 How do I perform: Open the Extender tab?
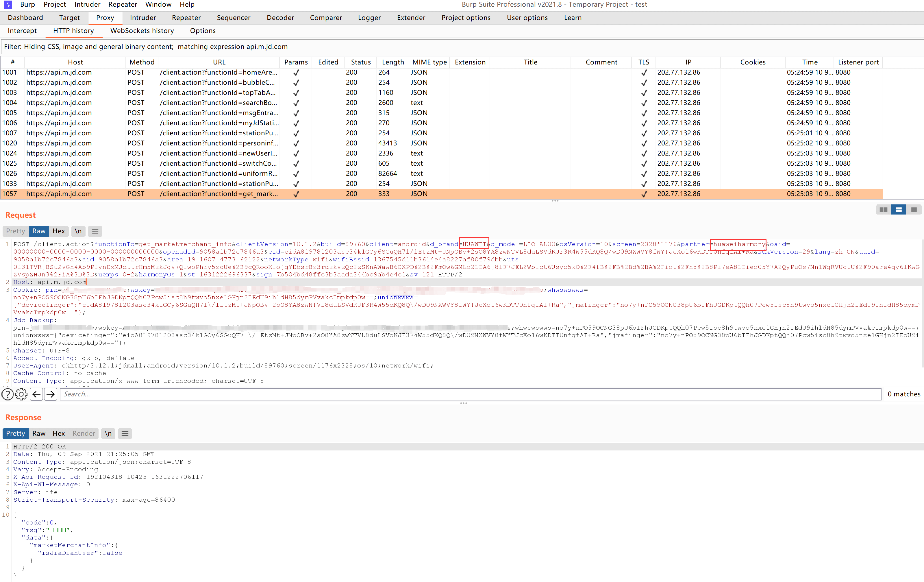411,18
